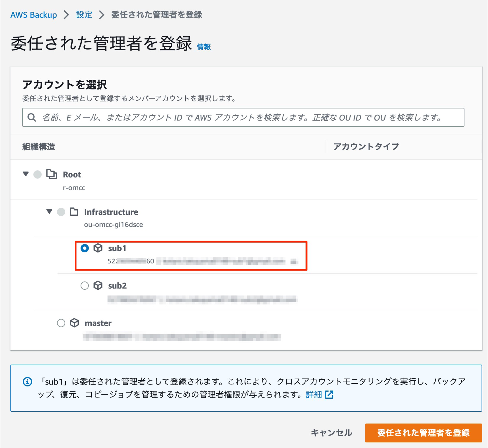Click the sub2 account cube icon
Image resolution: width=488 pixels, height=448 pixels.
[x=98, y=285]
